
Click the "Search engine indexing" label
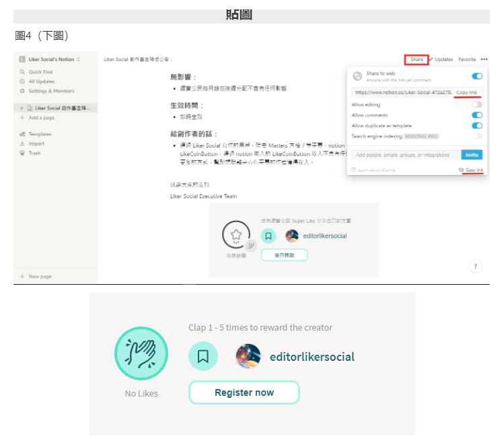(377, 137)
